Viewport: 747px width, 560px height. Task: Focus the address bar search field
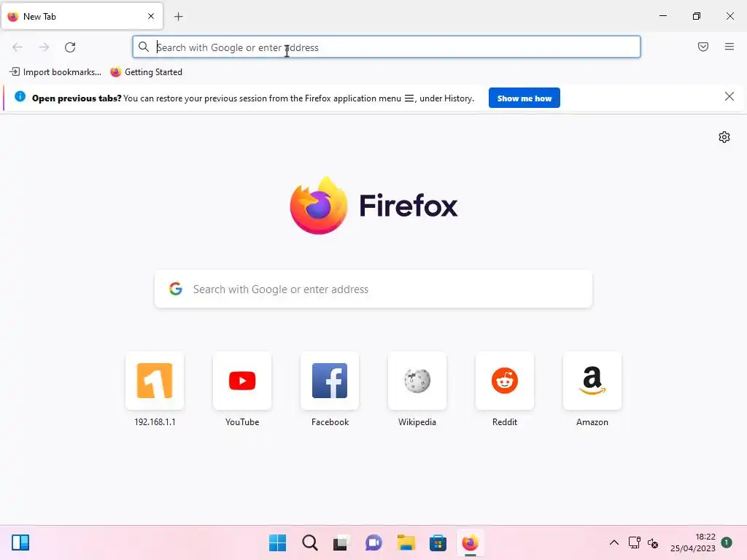(x=387, y=47)
